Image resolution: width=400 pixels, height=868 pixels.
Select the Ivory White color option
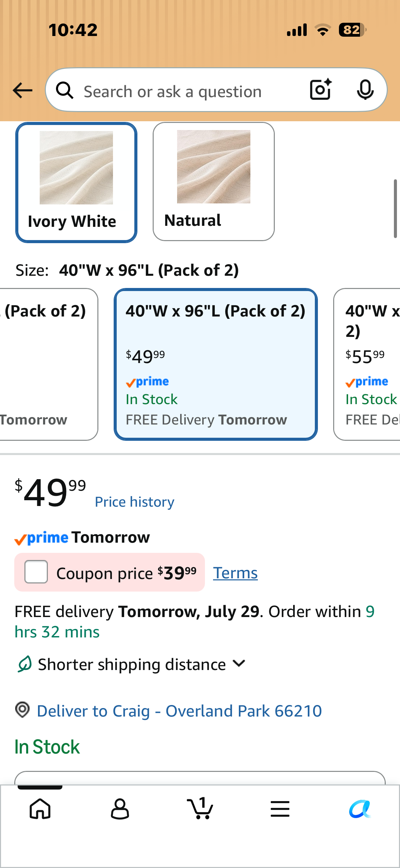pos(76,182)
